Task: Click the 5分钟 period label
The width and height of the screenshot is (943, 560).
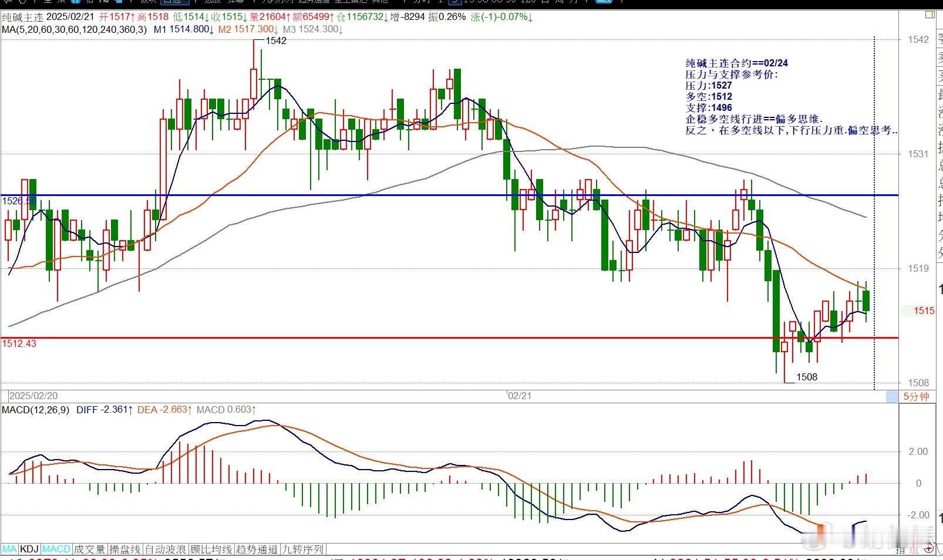Action: (x=916, y=396)
